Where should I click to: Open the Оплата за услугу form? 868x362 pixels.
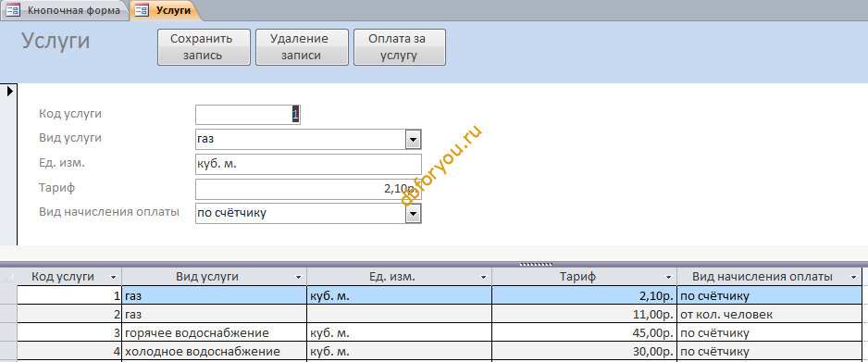(x=399, y=47)
